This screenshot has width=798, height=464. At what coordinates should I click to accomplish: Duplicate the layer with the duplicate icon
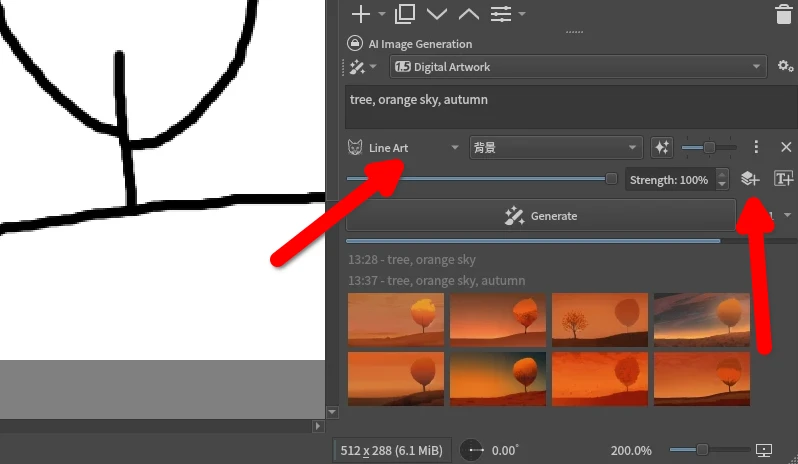pyautogui.click(x=405, y=14)
